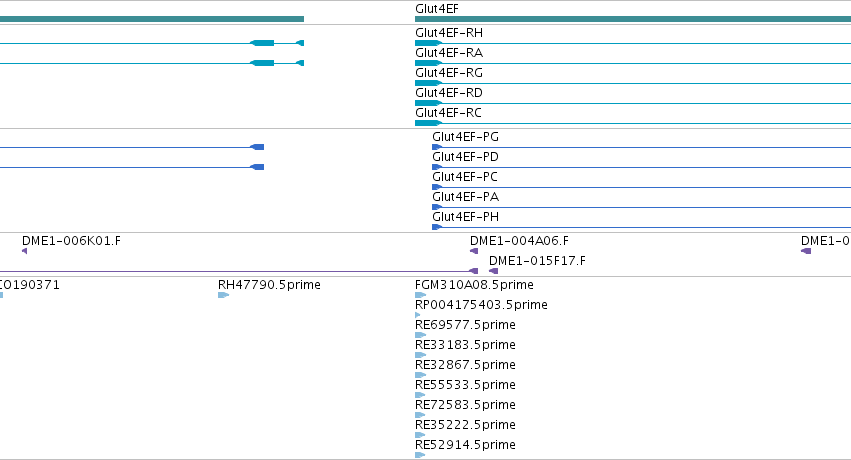Screen dimensions: 851x460
Task: Select the Glut4EF-PD protein label
Action: 465,157
